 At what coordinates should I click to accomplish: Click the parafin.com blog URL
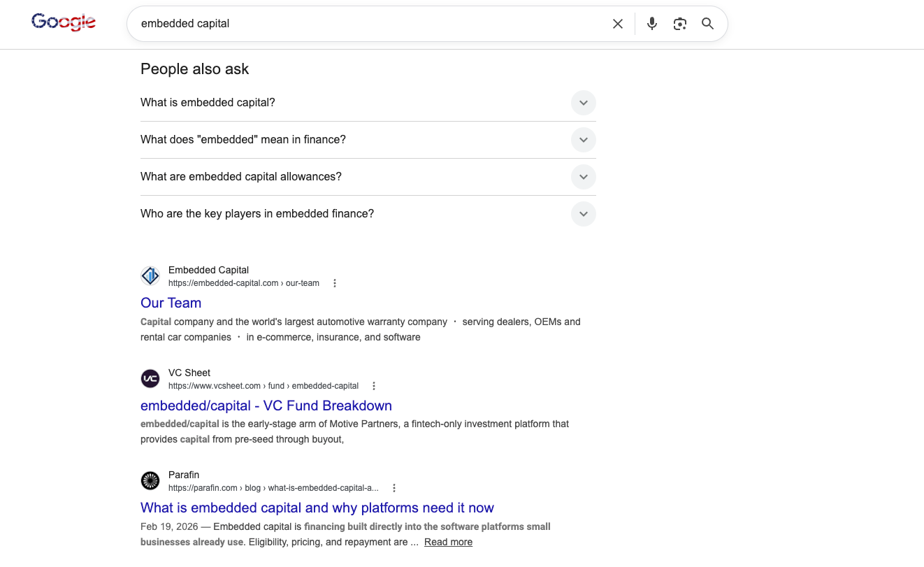pos(273,488)
